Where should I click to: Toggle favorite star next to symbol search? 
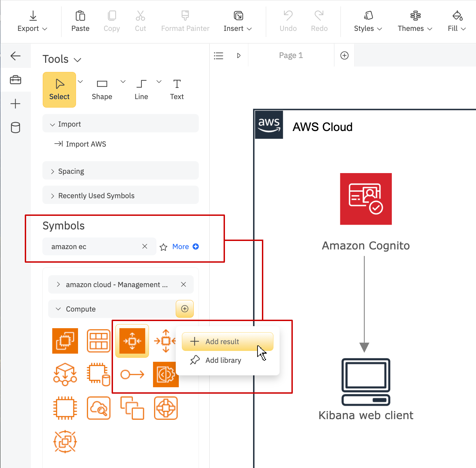[x=163, y=247]
